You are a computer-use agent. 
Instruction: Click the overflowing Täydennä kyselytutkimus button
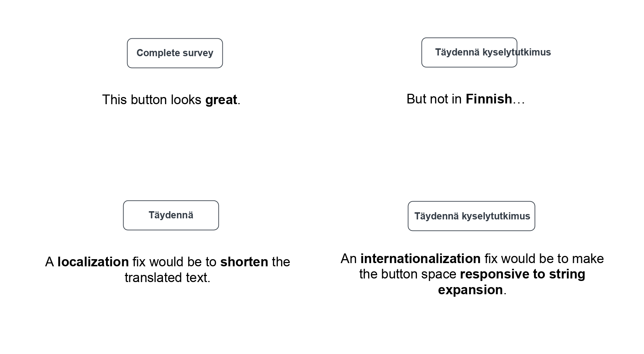469,52
